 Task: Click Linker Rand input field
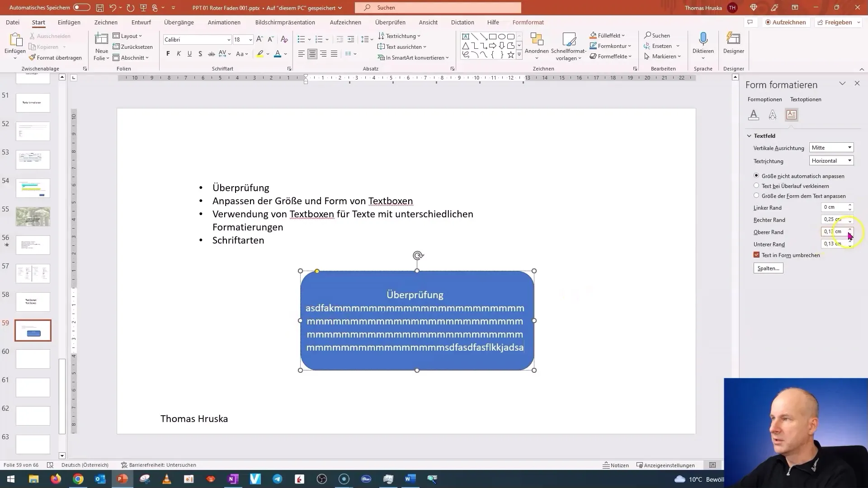click(834, 207)
